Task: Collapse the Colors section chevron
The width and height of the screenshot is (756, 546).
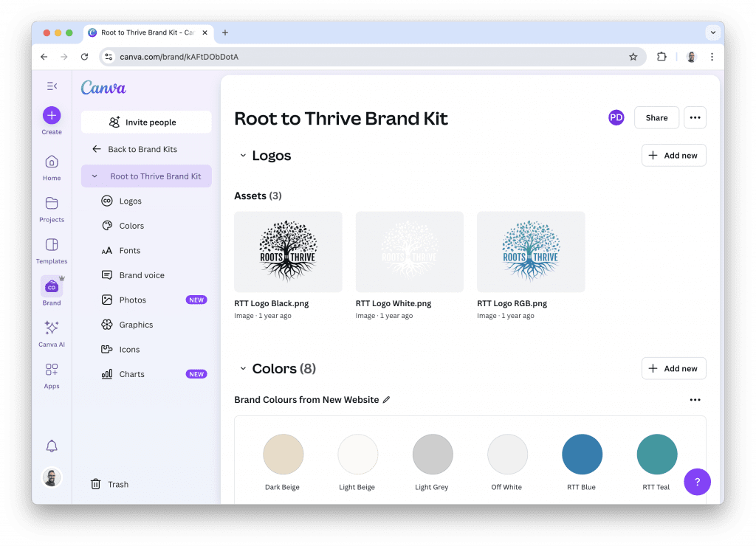Action: (x=242, y=369)
